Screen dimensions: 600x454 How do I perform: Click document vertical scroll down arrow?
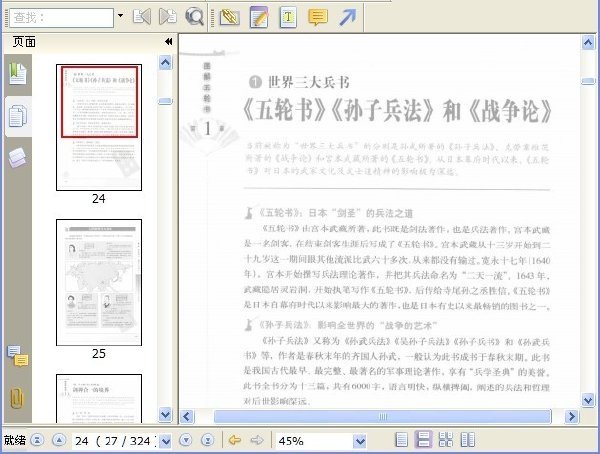click(588, 400)
